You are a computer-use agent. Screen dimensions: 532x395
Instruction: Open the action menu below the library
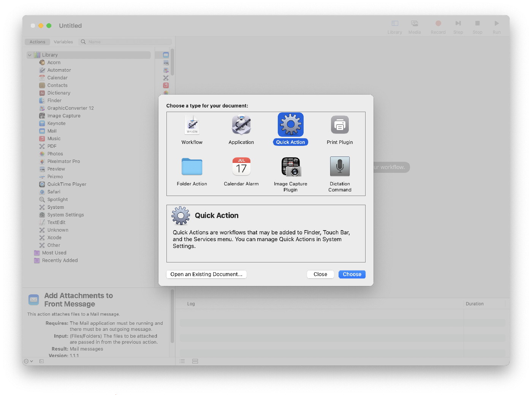[x=28, y=361]
